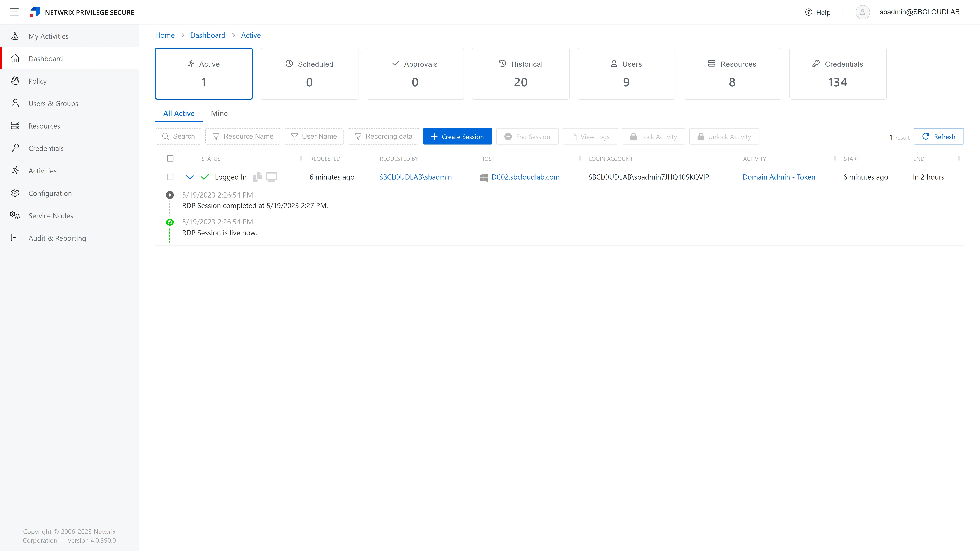980x551 pixels.
Task: Click the Activities running figure icon
Action: pos(15,170)
